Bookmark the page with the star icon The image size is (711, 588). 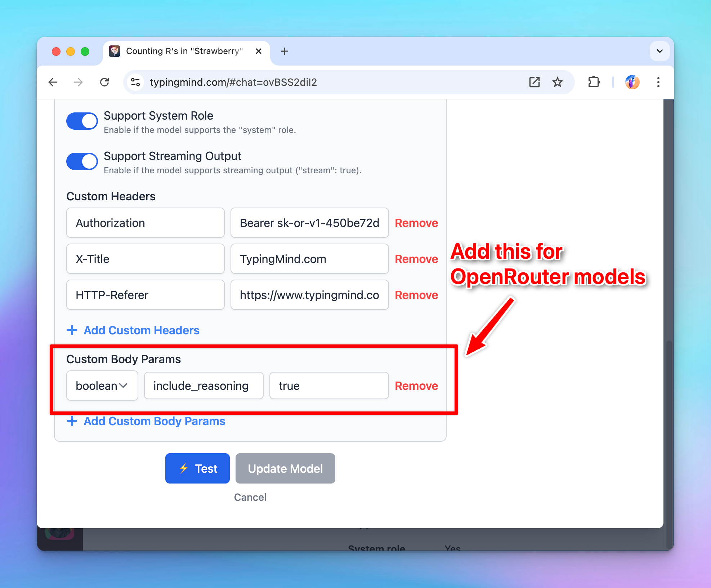pyautogui.click(x=557, y=82)
